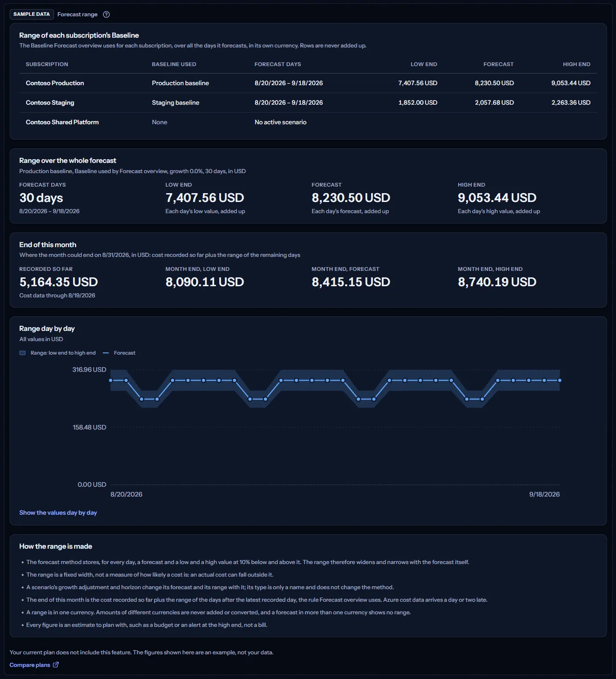Click the external link icon beside Compare plans

pos(56,665)
